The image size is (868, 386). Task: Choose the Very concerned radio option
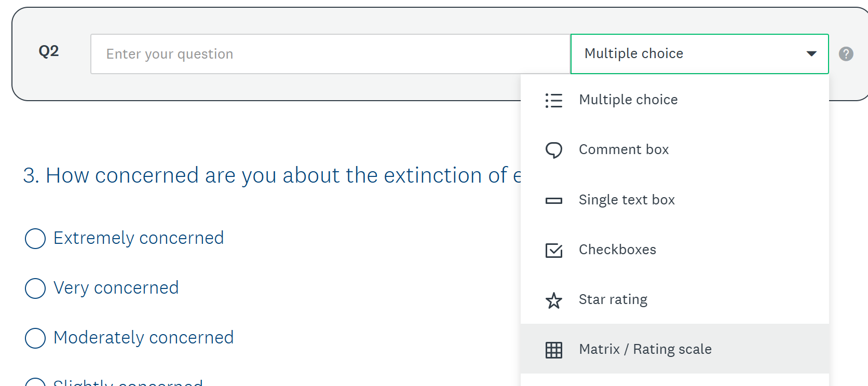[x=35, y=288]
